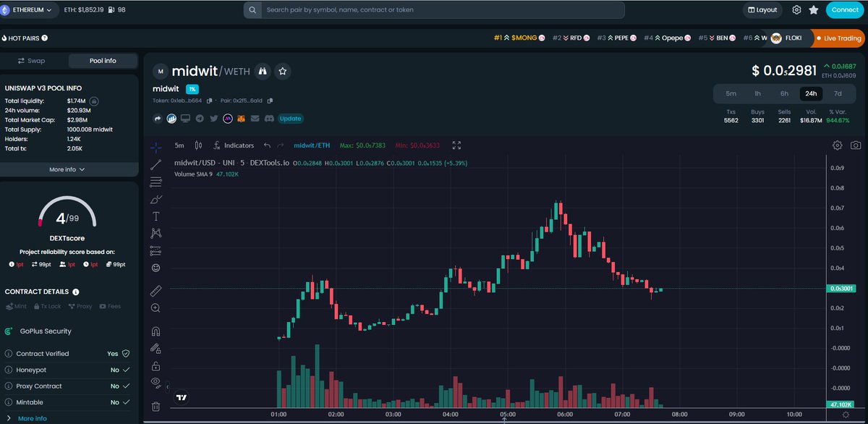This screenshot has height=424, width=868.
Task: Click the Connect wallet button
Action: tap(845, 10)
